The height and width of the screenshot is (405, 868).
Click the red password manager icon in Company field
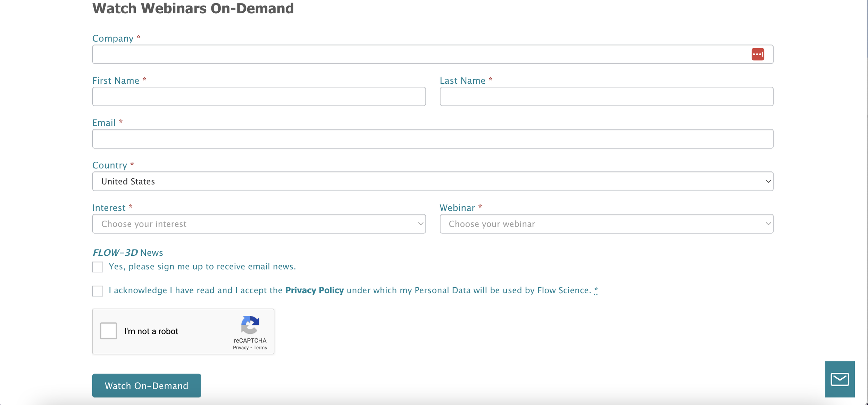758,54
